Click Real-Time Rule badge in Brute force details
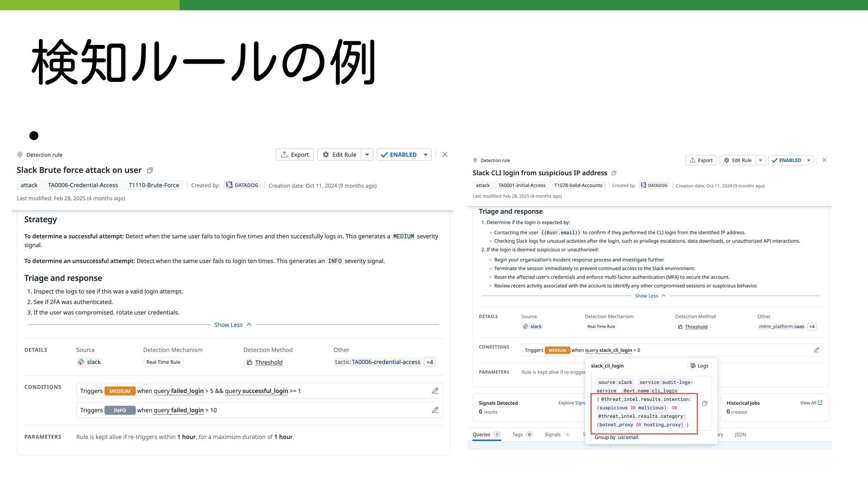Screen dimensions: 868x489 point(163,362)
